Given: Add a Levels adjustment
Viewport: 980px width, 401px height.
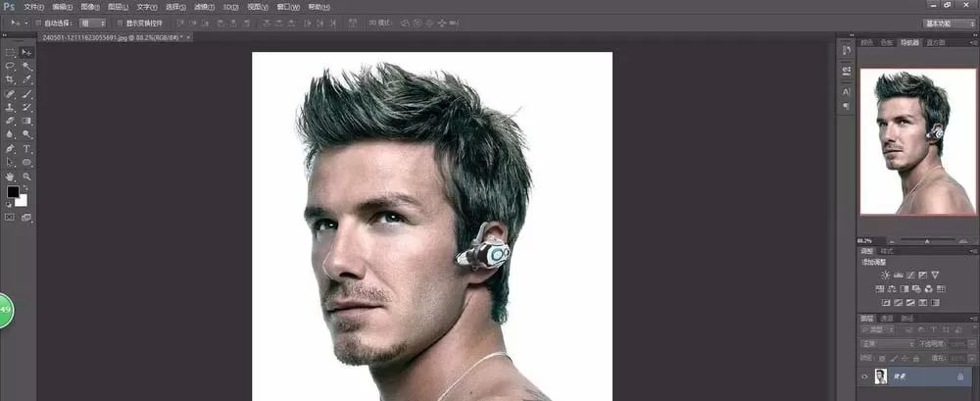Looking at the screenshot, I should point(899,275).
